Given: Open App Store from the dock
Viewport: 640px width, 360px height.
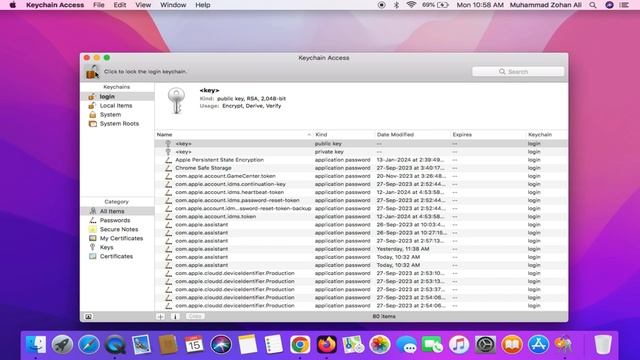Looking at the screenshot, I should pyautogui.click(x=538, y=344).
